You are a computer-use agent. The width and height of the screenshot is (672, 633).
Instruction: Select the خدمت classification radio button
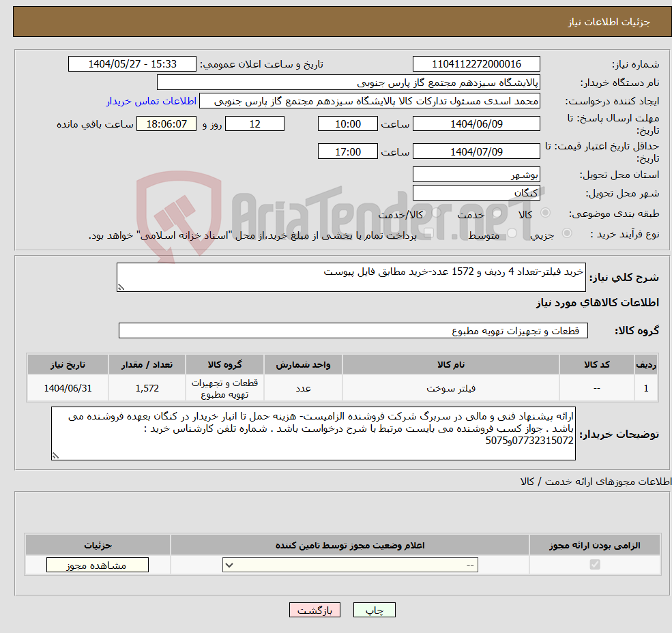pyautogui.click(x=495, y=213)
